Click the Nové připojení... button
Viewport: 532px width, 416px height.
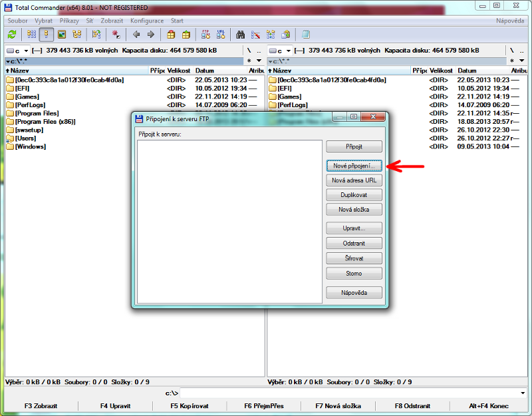354,166
